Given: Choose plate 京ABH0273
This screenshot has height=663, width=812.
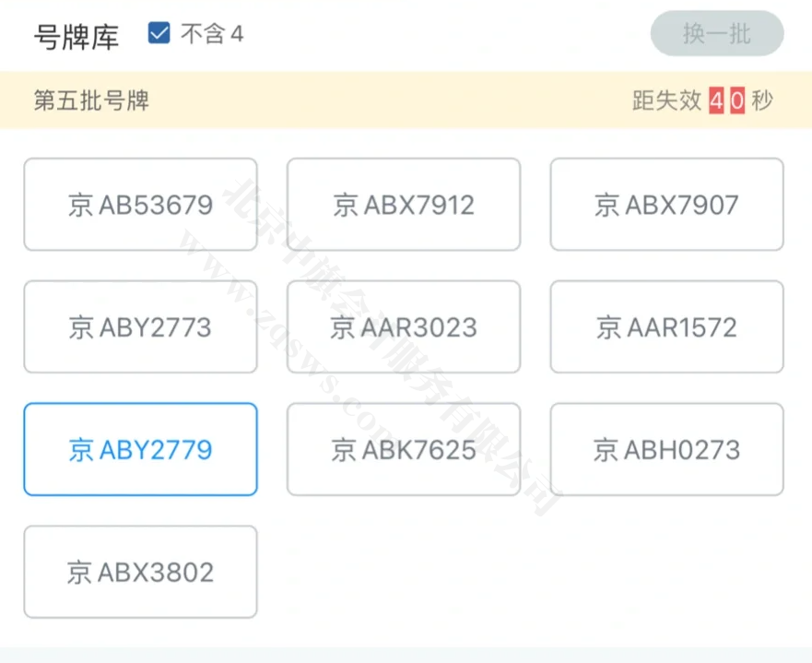Looking at the screenshot, I should (666, 449).
